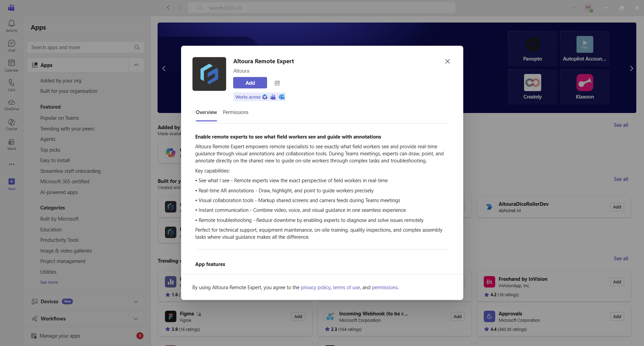The height and width of the screenshot is (346, 644).
Task: Open Word app in sidebar
Action: (x=11, y=144)
